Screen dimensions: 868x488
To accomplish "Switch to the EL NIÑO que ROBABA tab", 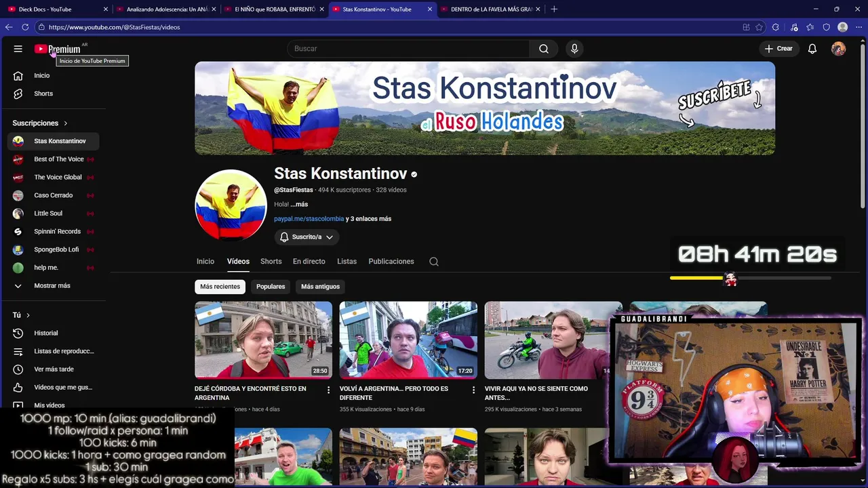I will click(x=275, y=9).
